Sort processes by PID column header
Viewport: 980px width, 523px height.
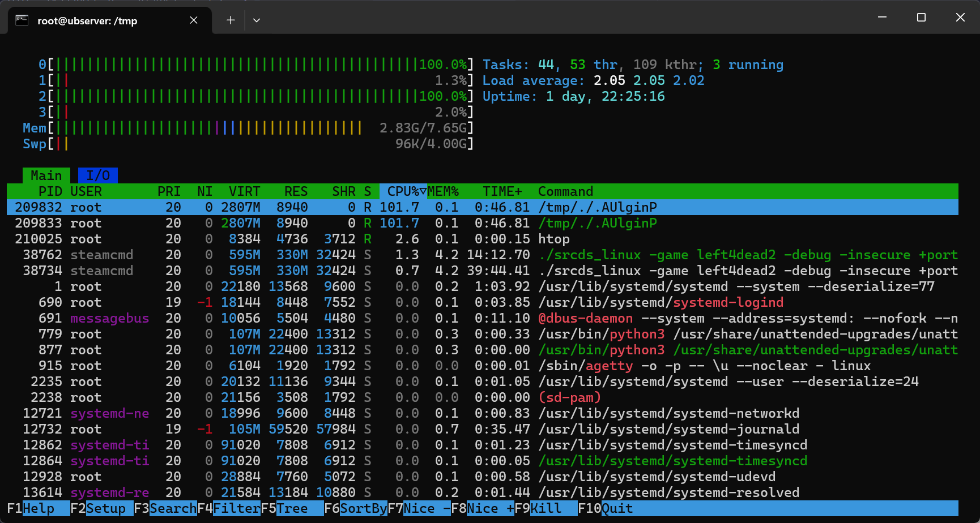click(x=50, y=191)
